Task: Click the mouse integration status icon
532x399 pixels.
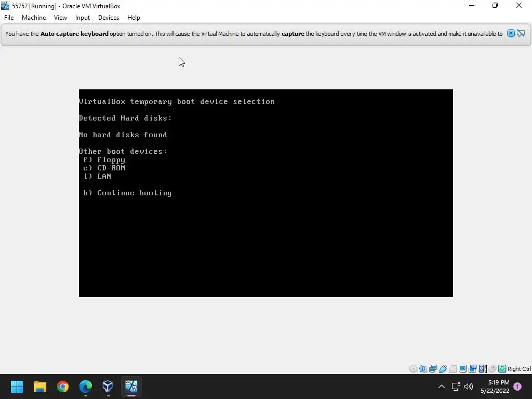Action: coord(493,369)
